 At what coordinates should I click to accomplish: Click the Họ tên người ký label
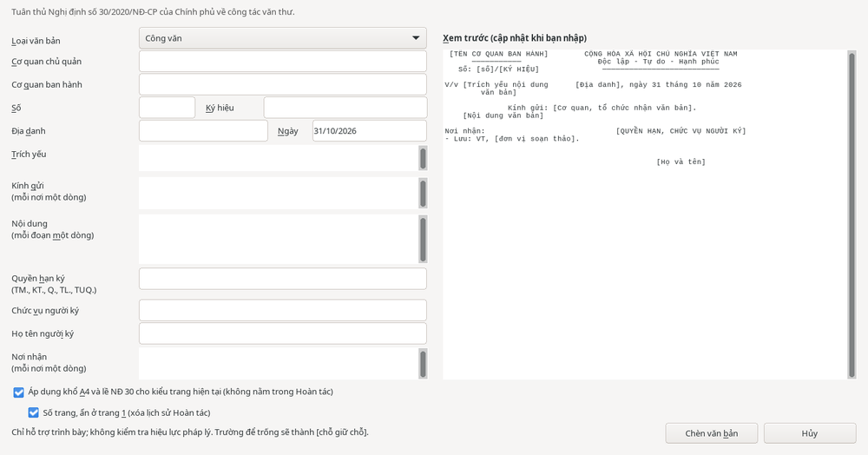coord(43,333)
